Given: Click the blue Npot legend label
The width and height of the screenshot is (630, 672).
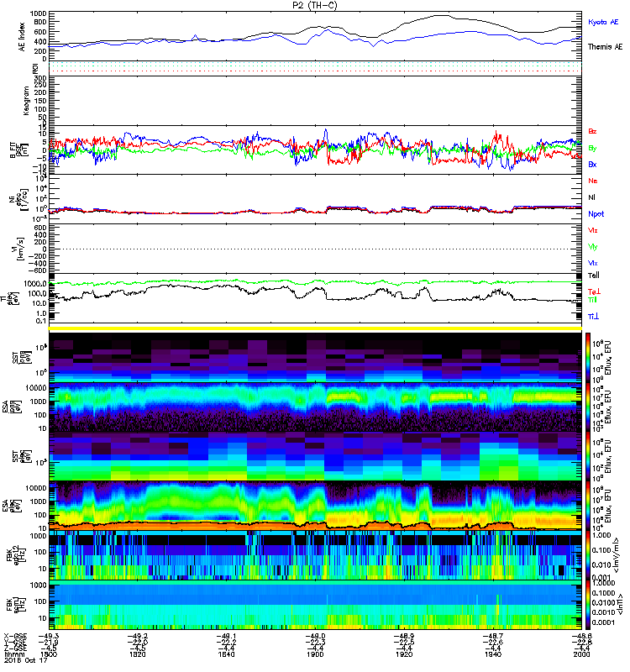Looking at the screenshot, I should tap(596, 214).
